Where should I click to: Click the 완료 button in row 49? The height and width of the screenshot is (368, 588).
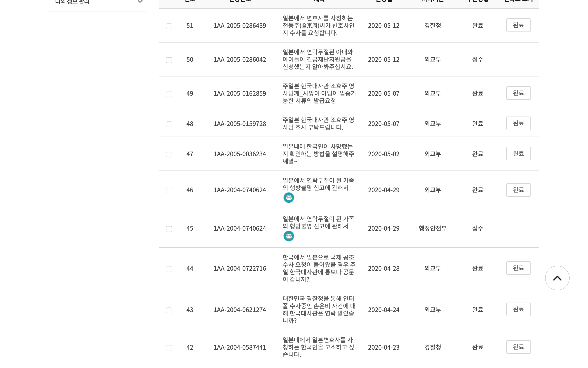point(518,93)
